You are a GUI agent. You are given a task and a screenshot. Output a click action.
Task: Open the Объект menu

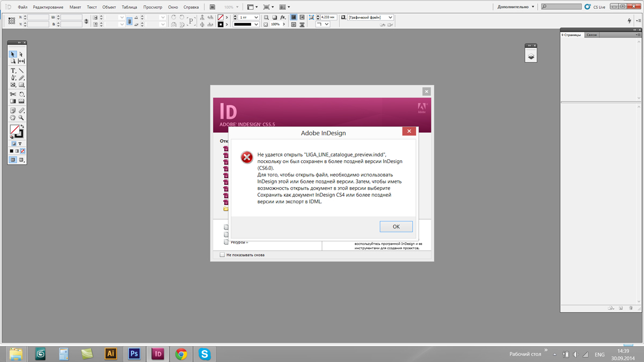109,7
